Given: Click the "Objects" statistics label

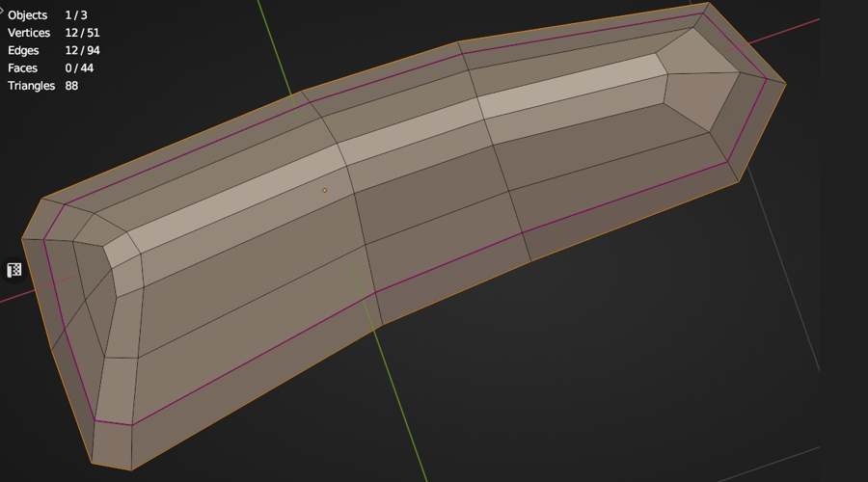Looking at the screenshot, I should (x=28, y=14).
